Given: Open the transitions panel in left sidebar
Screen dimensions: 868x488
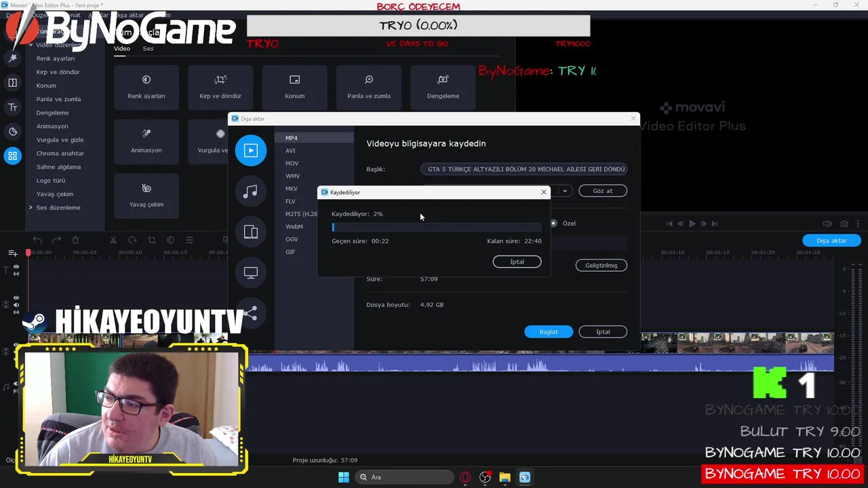Looking at the screenshot, I should 12,83.
